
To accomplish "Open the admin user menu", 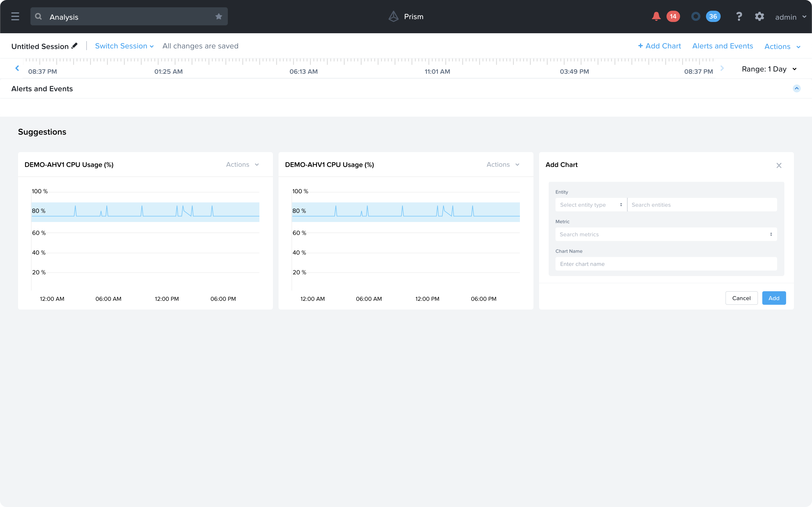I will click(x=790, y=17).
